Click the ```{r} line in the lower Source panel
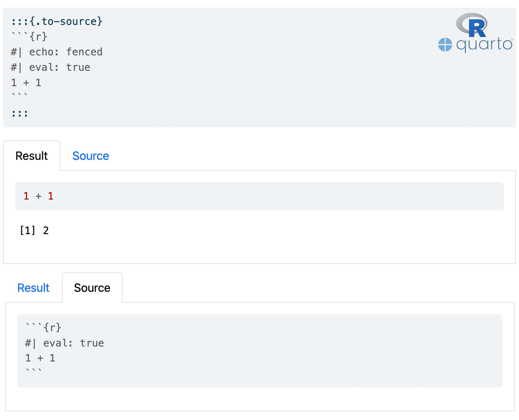Viewport: 519px width, 420px height. (43, 328)
